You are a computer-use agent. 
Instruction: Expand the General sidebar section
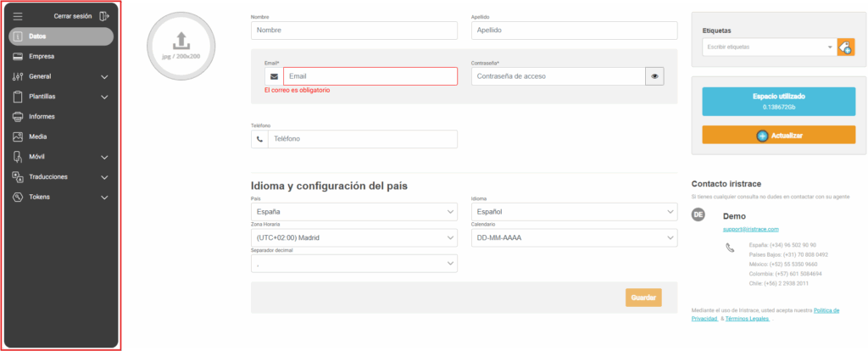pyautogui.click(x=104, y=77)
